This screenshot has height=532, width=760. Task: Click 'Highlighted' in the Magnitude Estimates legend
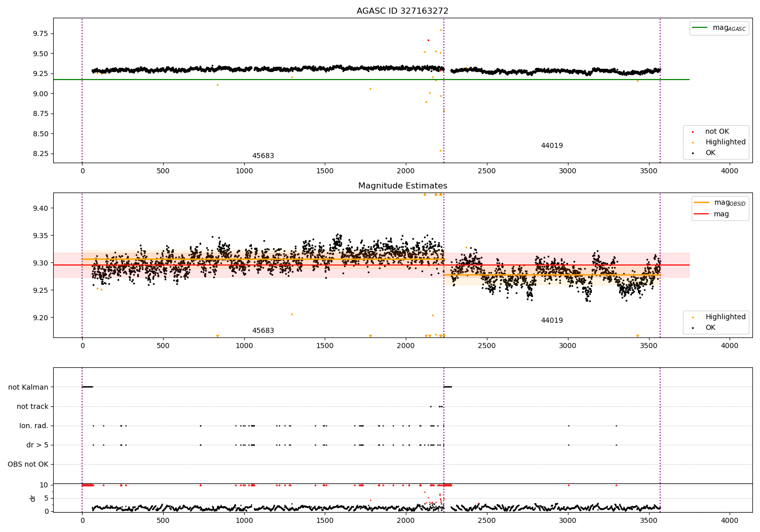(x=725, y=317)
